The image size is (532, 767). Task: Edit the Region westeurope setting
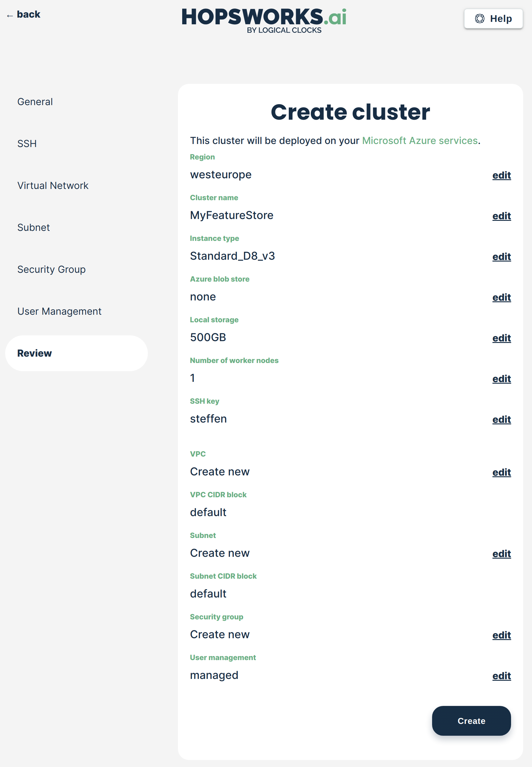pos(501,175)
